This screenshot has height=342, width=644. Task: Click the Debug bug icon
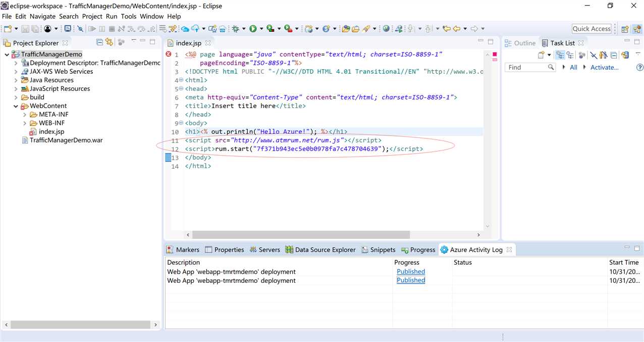(x=235, y=29)
